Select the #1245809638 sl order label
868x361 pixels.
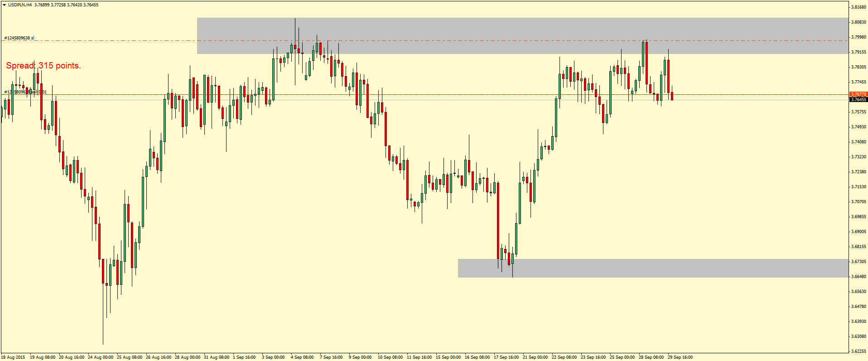[19, 38]
